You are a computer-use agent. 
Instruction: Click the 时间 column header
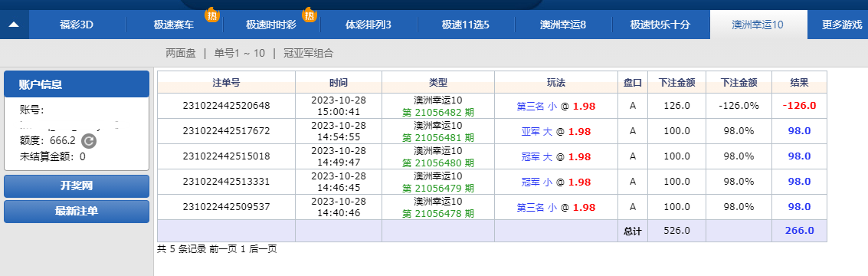[x=338, y=83]
